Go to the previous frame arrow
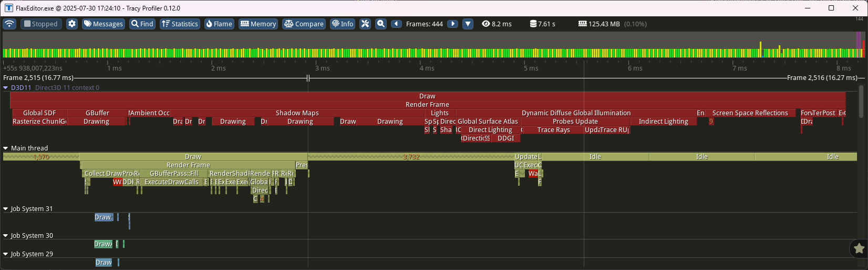The image size is (868, 270). [x=397, y=24]
